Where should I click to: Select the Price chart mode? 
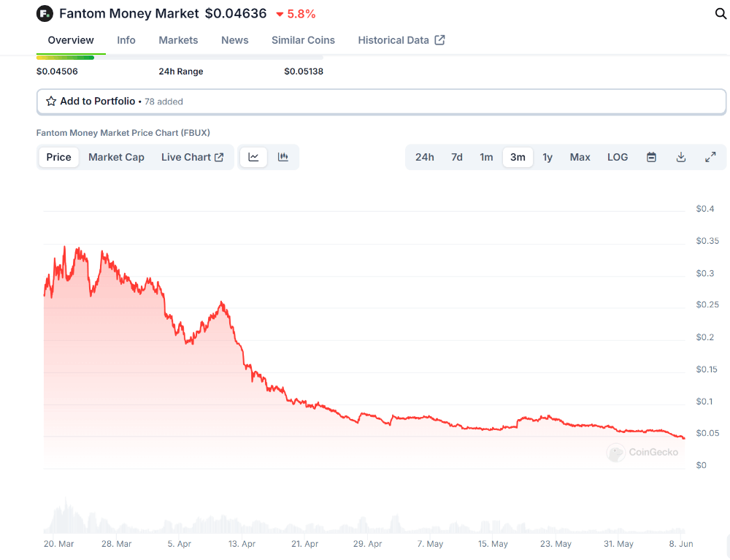[x=58, y=157]
